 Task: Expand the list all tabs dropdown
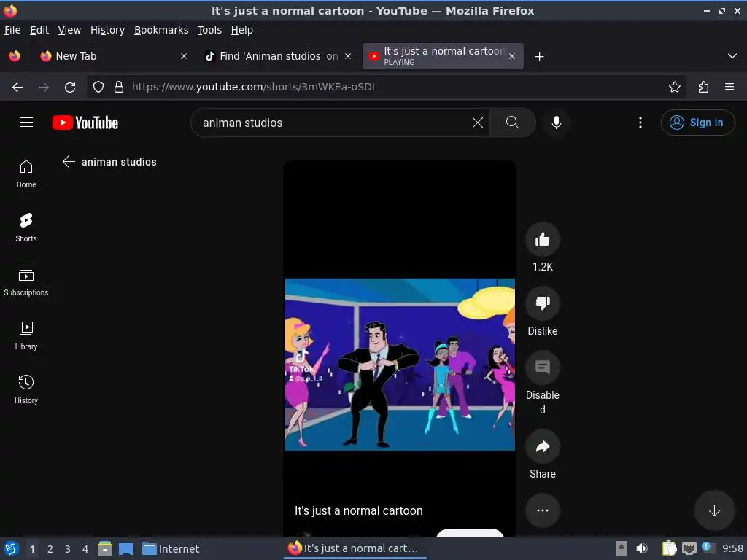pyautogui.click(x=732, y=56)
